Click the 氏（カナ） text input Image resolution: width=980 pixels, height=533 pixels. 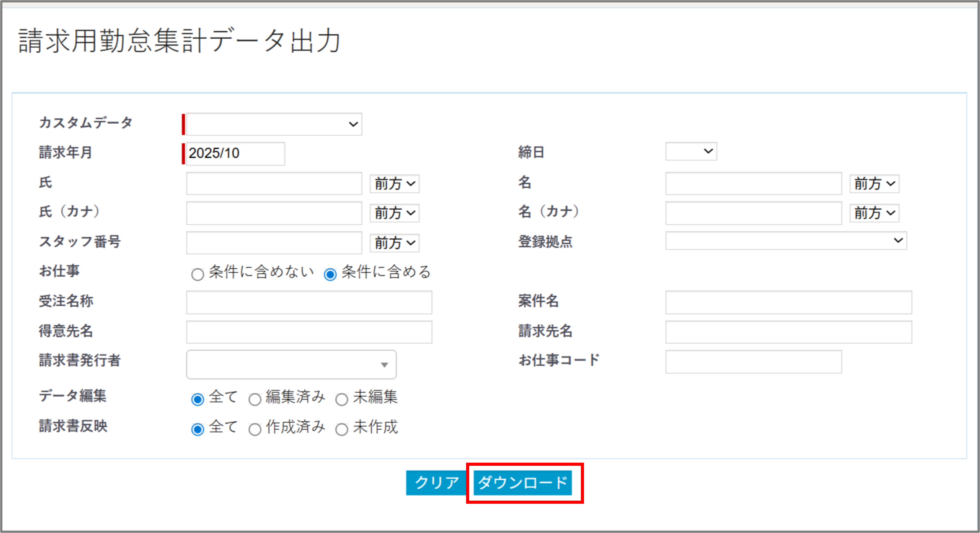tap(274, 213)
